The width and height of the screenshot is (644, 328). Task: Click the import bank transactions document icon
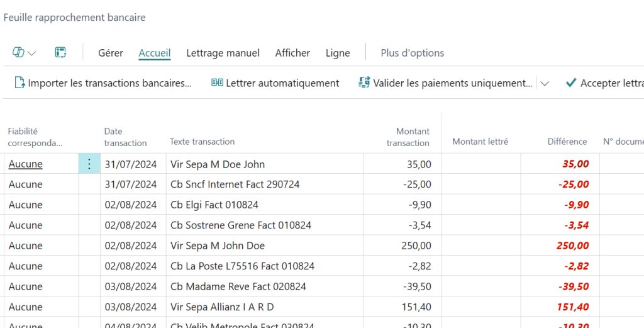(x=19, y=83)
